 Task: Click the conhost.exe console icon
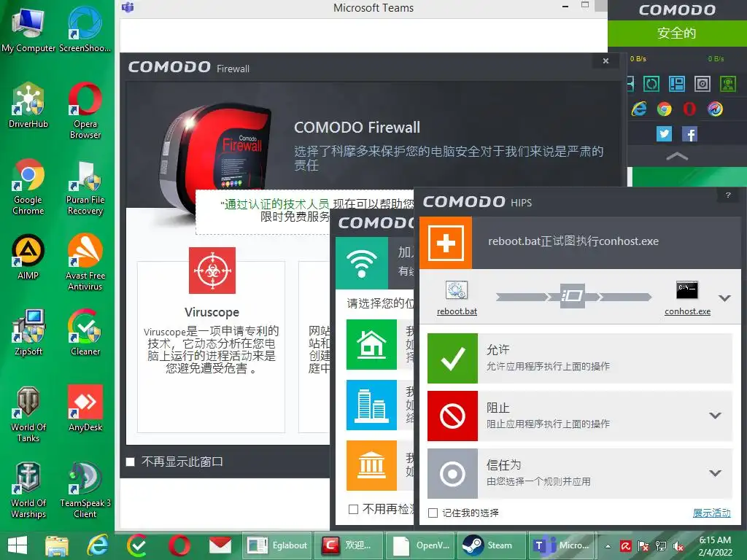click(x=687, y=289)
